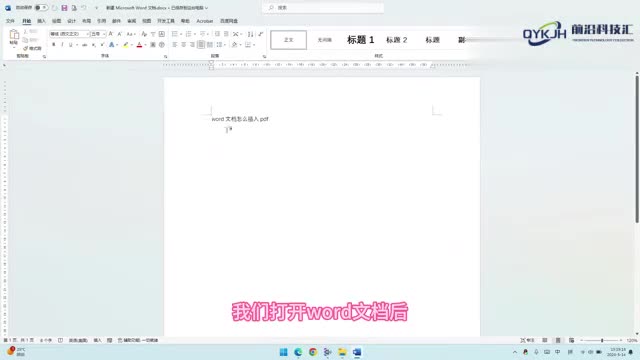Switch to the 插入 (Insert) tab
Image resolution: width=640 pixels, height=360 pixels.
(x=41, y=21)
